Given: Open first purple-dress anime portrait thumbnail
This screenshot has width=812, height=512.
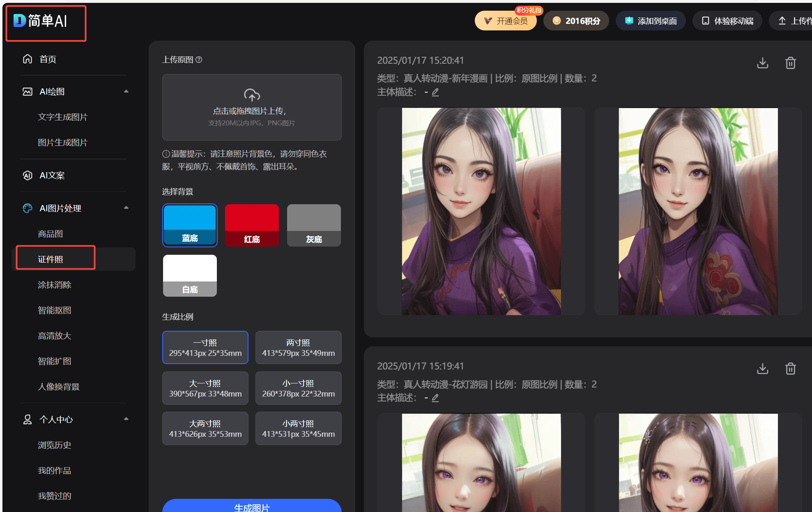Looking at the screenshot, I should (x=481, y=211).
